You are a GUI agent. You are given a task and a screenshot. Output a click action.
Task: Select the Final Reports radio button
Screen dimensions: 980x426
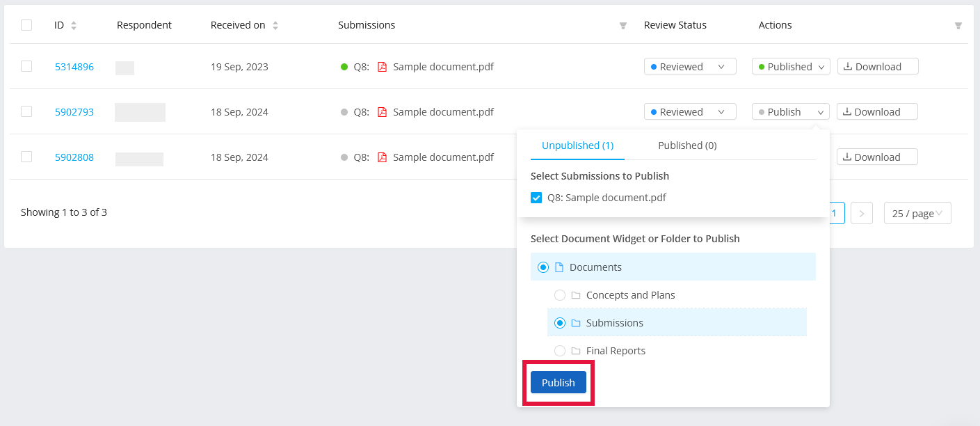point(560,351)
